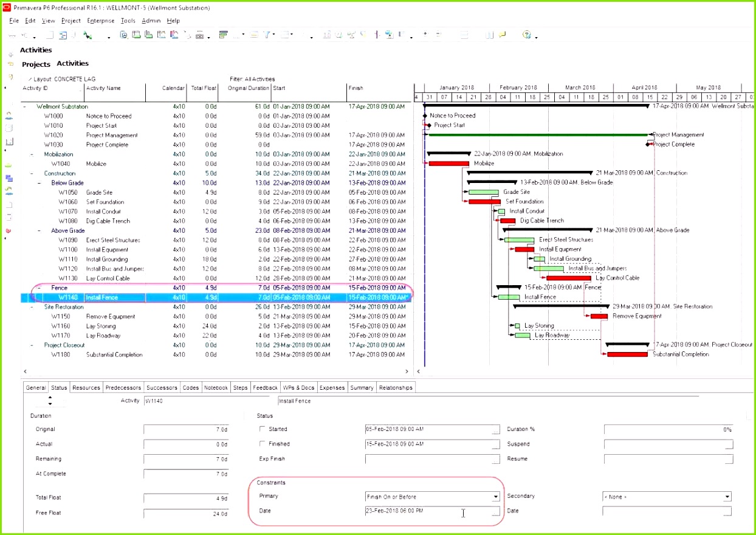Viewport: 756px width, 535px height.
Task: Check the Finished checkbox in Status section
Action: [x=262, y=443]
